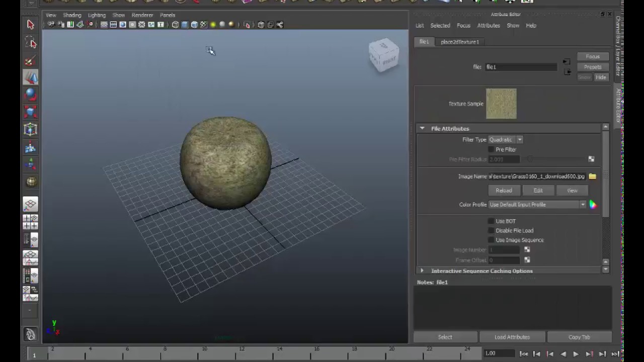Choose the Paint Selection tool
Viewport: 644px width, 362px height.
30,61
